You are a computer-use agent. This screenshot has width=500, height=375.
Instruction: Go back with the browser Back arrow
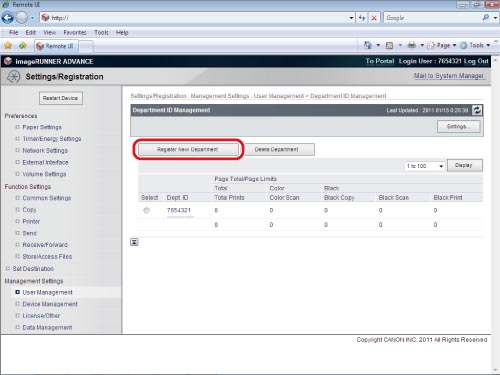pyautogui.click(x=8, y=18)
